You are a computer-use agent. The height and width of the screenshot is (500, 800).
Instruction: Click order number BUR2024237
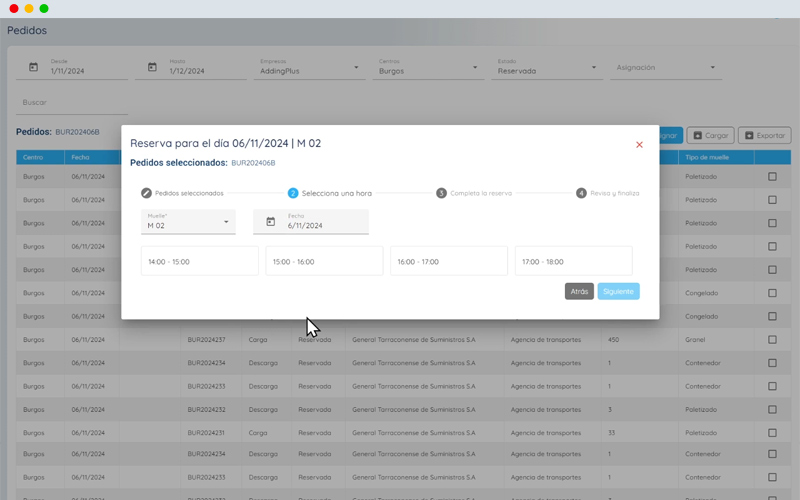[206, 340]
